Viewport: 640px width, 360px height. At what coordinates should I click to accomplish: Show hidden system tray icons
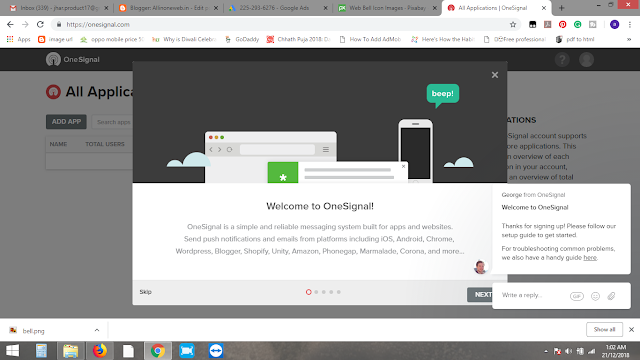[546, 351]
